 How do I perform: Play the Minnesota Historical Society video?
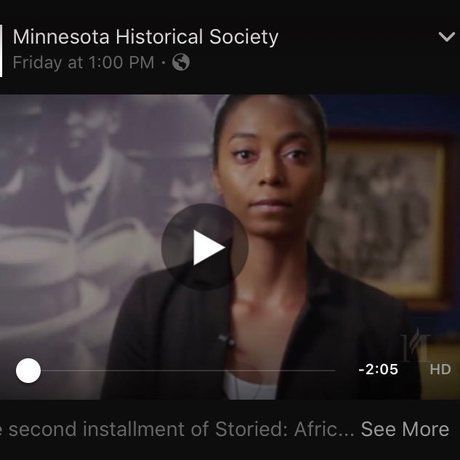(x=205, y=247)
